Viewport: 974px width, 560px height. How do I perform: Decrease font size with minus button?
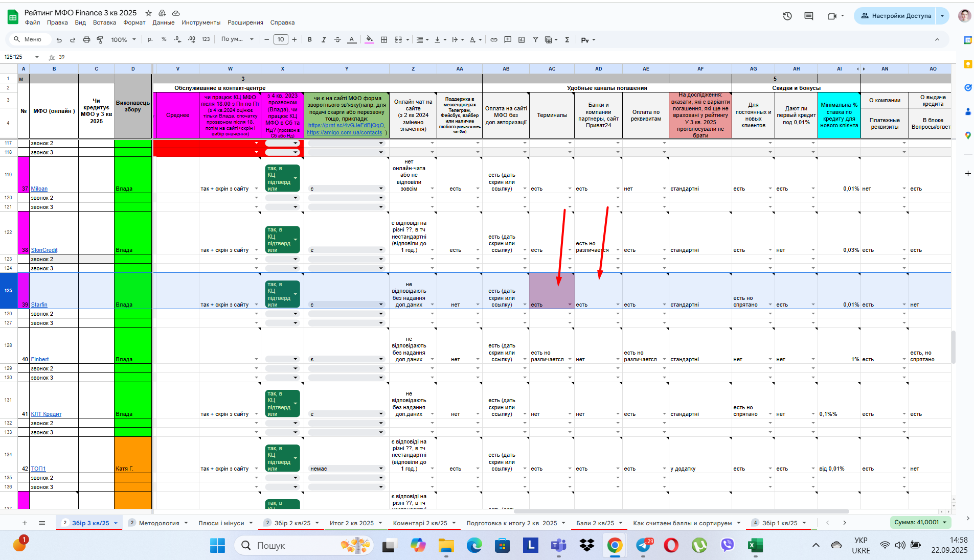(266, 39)
